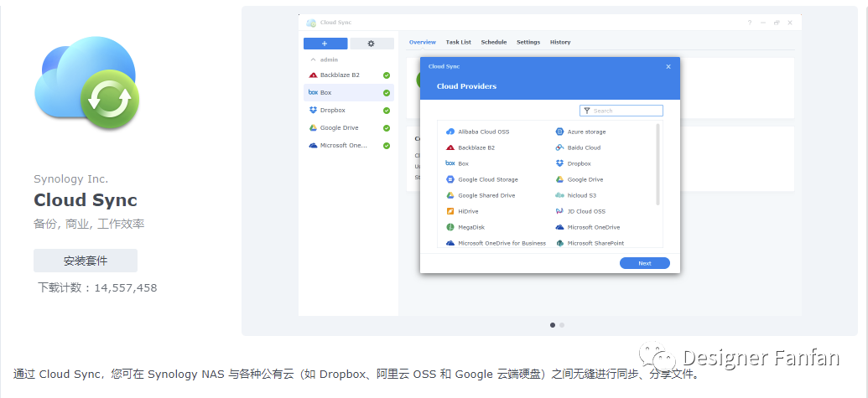Viewport: 868px width, 398px height.
Task: Click the Google Drive icon in Cloud Providers dialog
Action: point(559,179)
